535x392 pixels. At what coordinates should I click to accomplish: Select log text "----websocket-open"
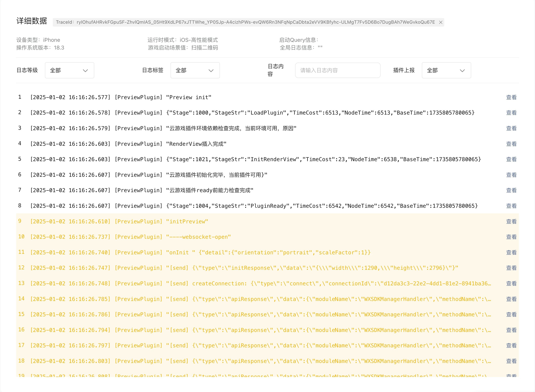(199, 237)
